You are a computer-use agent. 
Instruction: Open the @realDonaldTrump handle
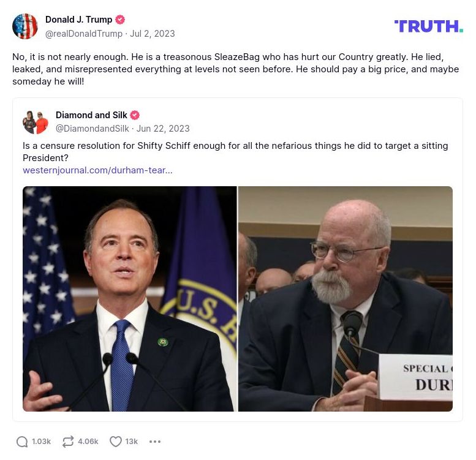point(84,34)
